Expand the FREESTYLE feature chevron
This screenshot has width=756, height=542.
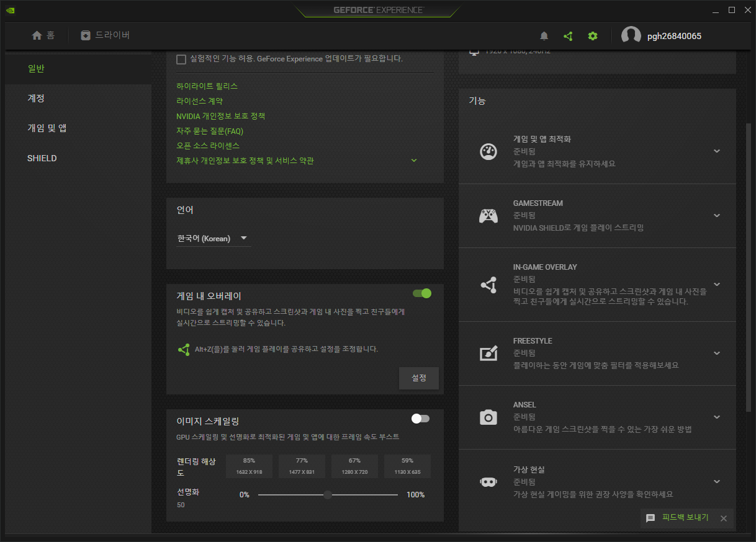pos(717,353)
